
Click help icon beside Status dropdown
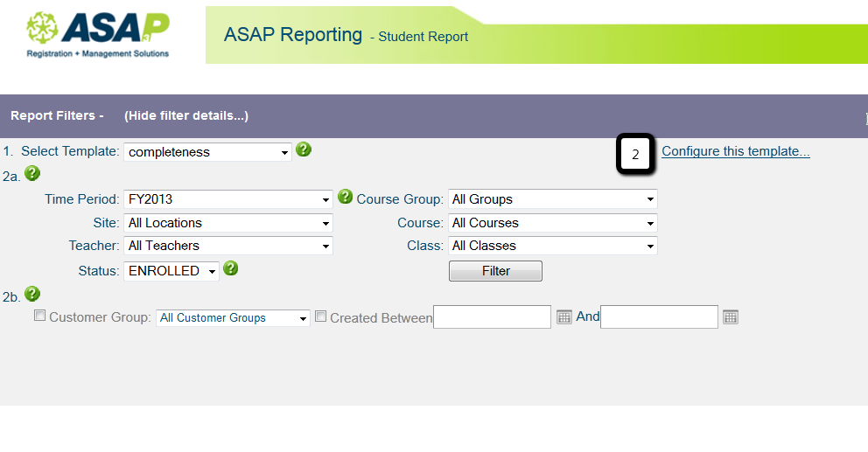coord(231,268)
